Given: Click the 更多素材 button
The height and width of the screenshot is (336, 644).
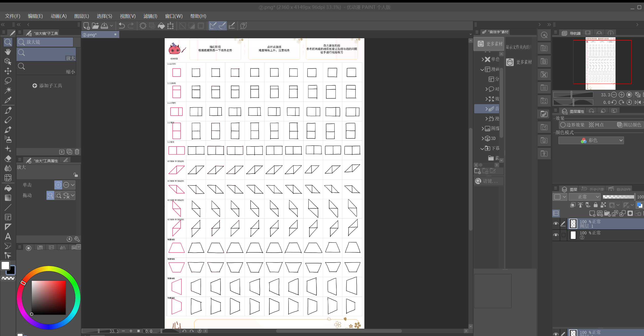Looking at the screenshot, I should [489, 44].
